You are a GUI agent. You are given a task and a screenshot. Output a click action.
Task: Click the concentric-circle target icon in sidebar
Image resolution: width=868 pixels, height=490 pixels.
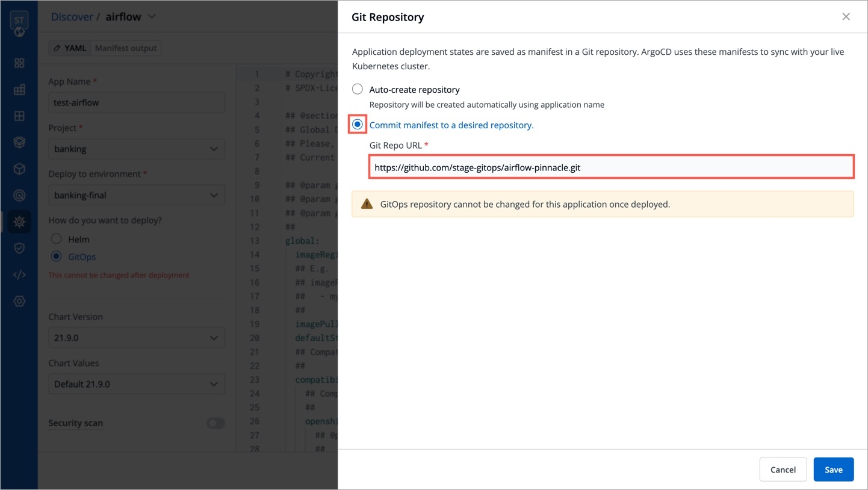pos(19,195)
